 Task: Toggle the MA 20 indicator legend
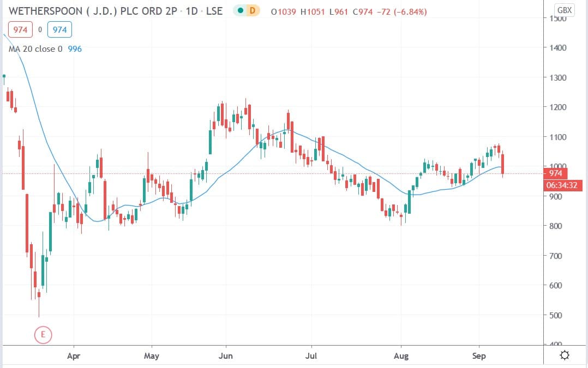click(33, 49)
